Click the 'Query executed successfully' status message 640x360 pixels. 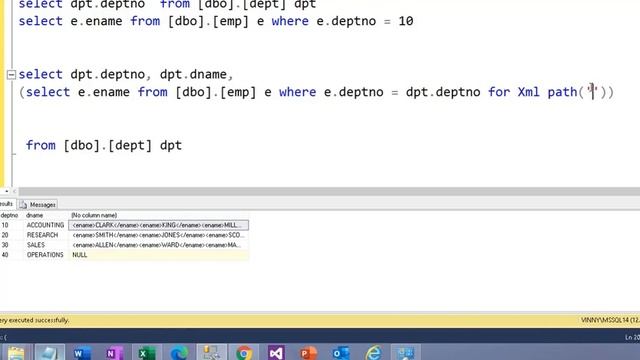point(35,320)
